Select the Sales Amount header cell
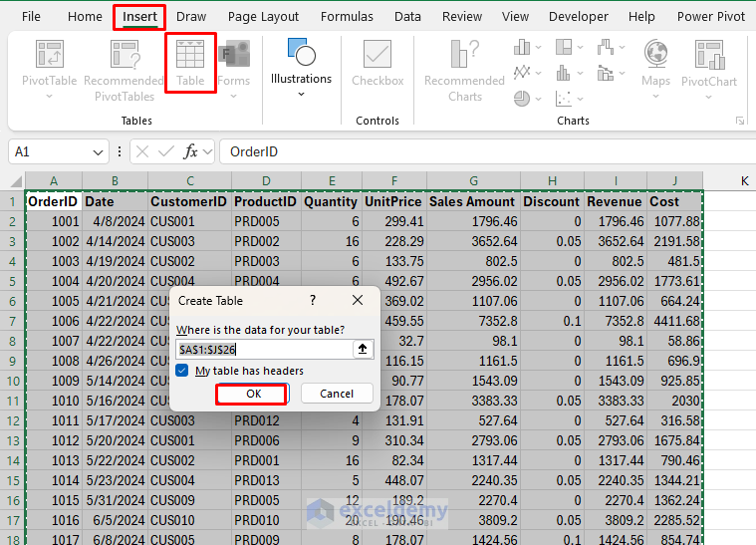The image size is (756, 545). point(473,201)
